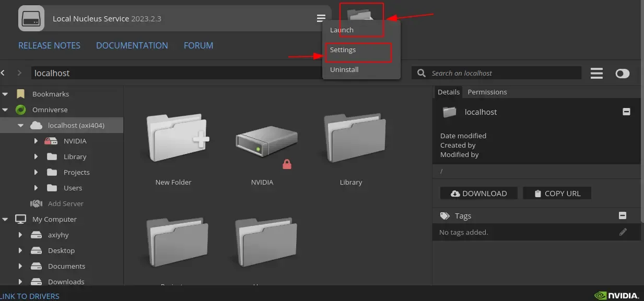Click the Search on localhost field
The width and height of the screenshot is (644, 301).
click(501, 74)
